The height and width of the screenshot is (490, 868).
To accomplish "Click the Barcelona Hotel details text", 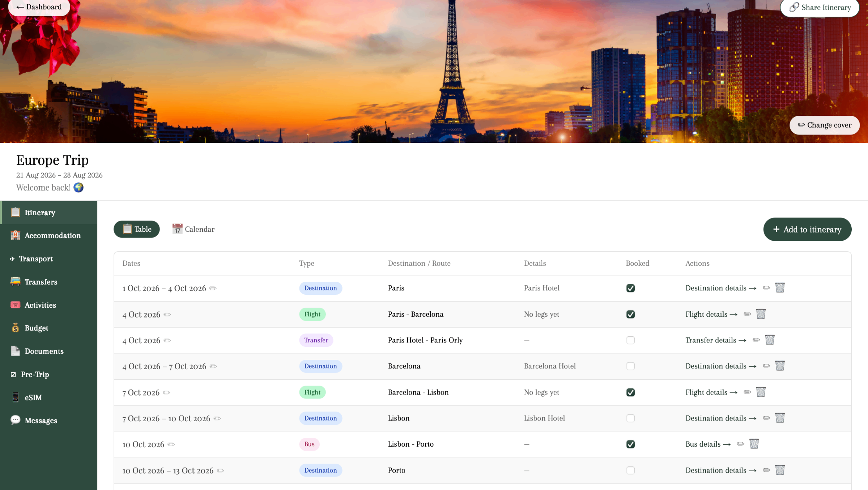I will point(550,366).
